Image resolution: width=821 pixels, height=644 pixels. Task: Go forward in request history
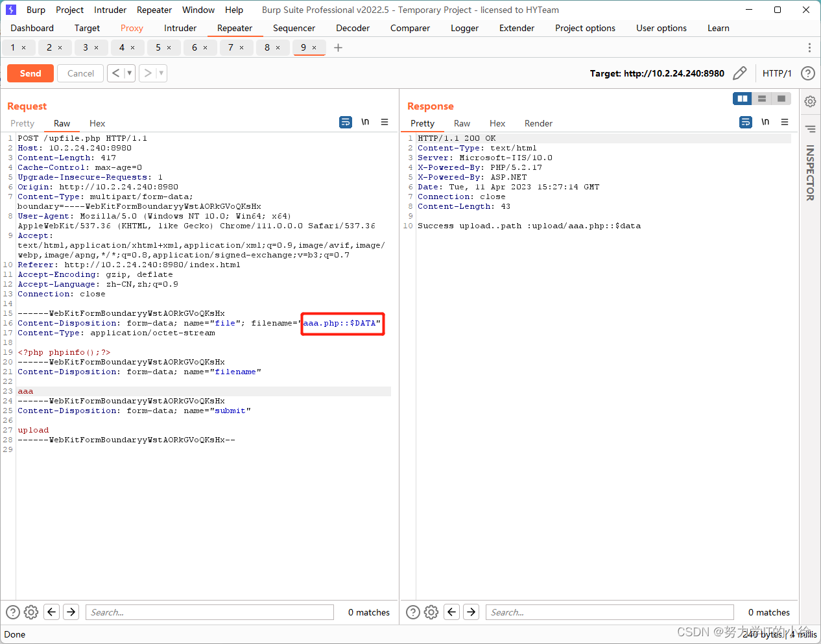pos(148,73)
